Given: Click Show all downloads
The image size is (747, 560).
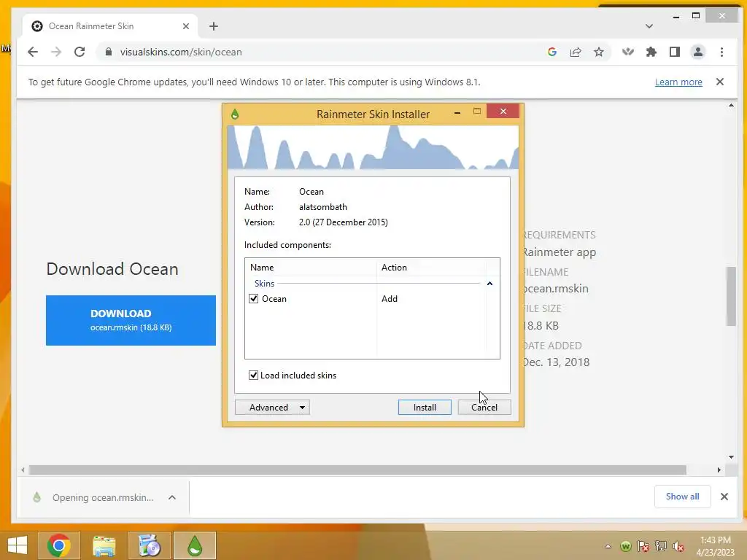Looking at the screenshot, I should pyautogui.click(x=682, y=497).
